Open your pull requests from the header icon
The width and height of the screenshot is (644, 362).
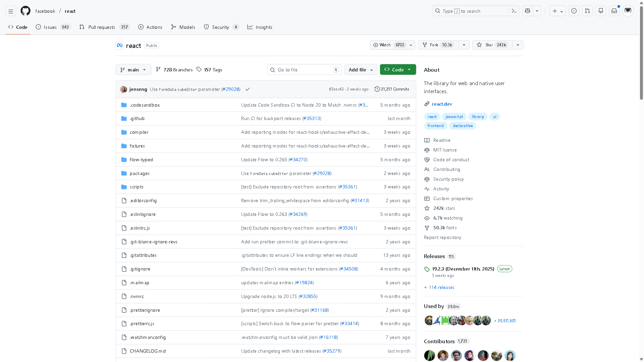[x=587, y=11]
